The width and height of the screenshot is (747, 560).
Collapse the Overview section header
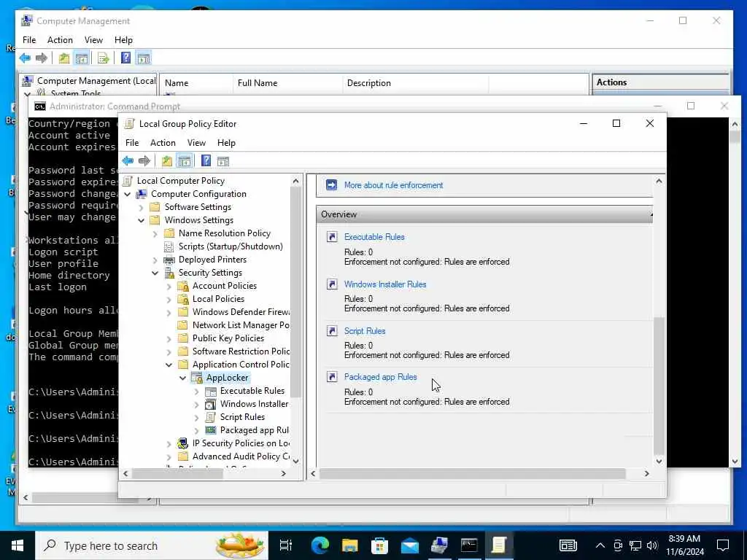[x=484, y=214]
